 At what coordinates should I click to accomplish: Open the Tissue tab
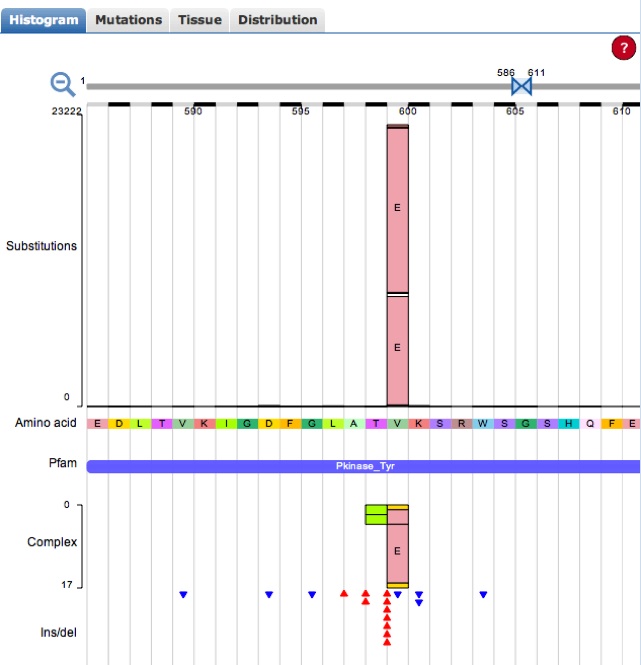(x=199, y=19)
